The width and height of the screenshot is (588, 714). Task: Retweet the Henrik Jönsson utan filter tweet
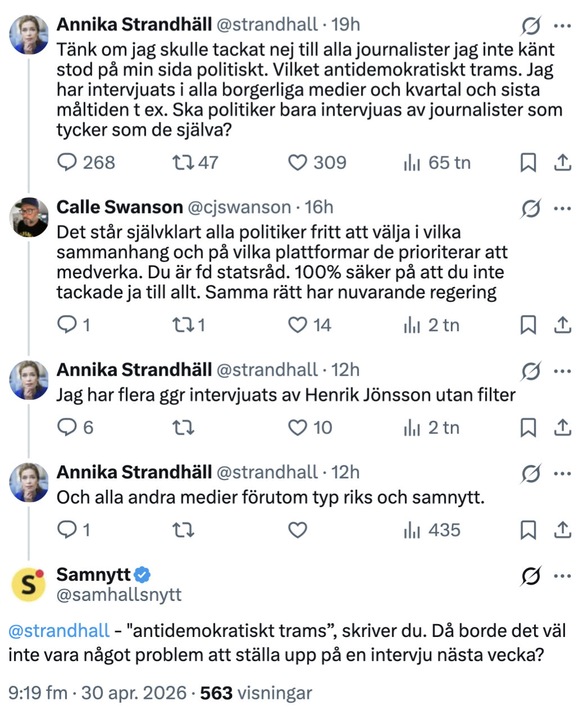[x=183, y=427]
